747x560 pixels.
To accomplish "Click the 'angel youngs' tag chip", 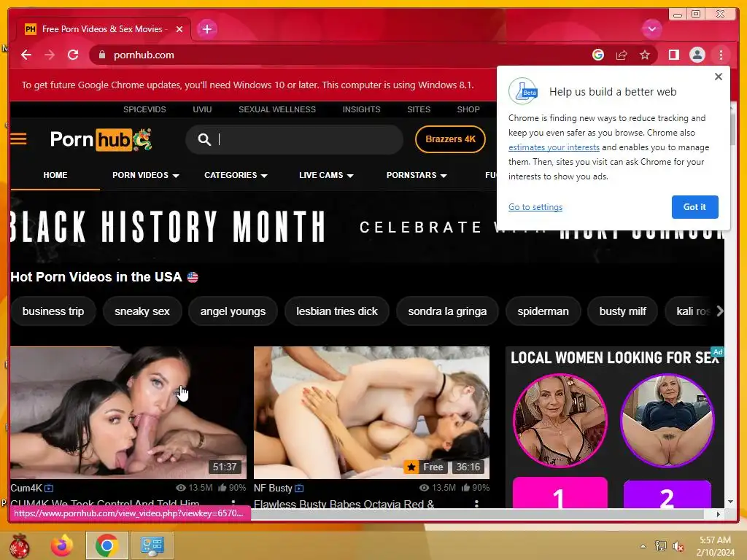I will pyautogui.click(x=233, y=311).
